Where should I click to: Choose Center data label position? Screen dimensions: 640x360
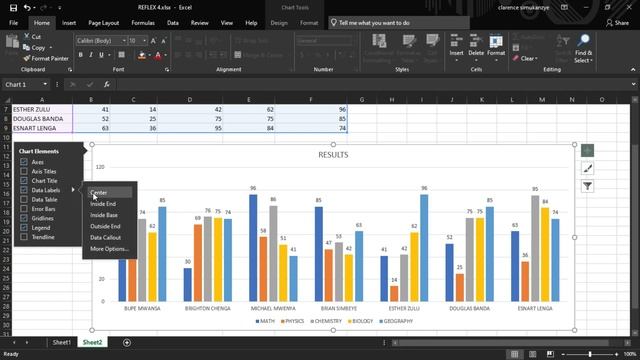point(109,193)
